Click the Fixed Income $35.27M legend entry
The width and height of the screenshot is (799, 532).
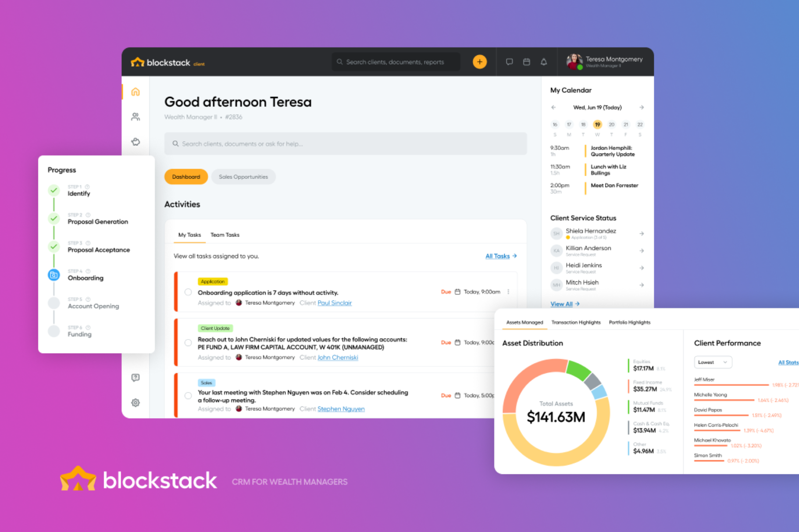click(650, 386)
